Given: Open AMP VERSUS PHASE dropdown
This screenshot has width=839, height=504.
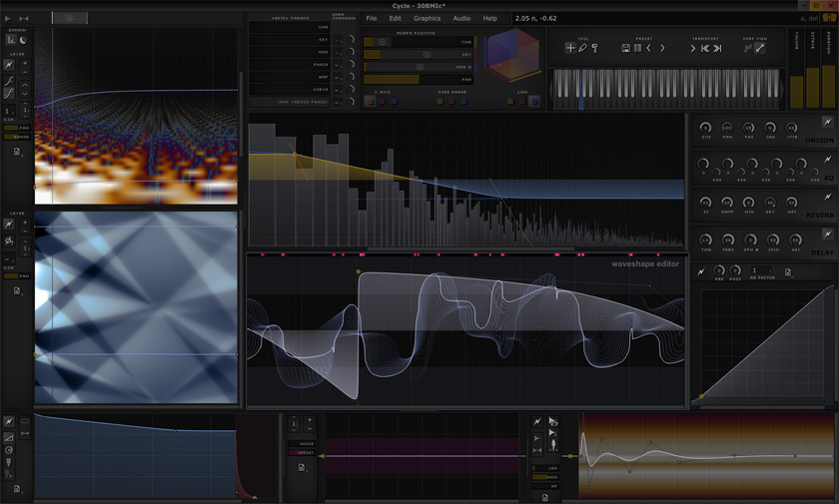Looking at the screenshot, I should click(x=339, y=102).
